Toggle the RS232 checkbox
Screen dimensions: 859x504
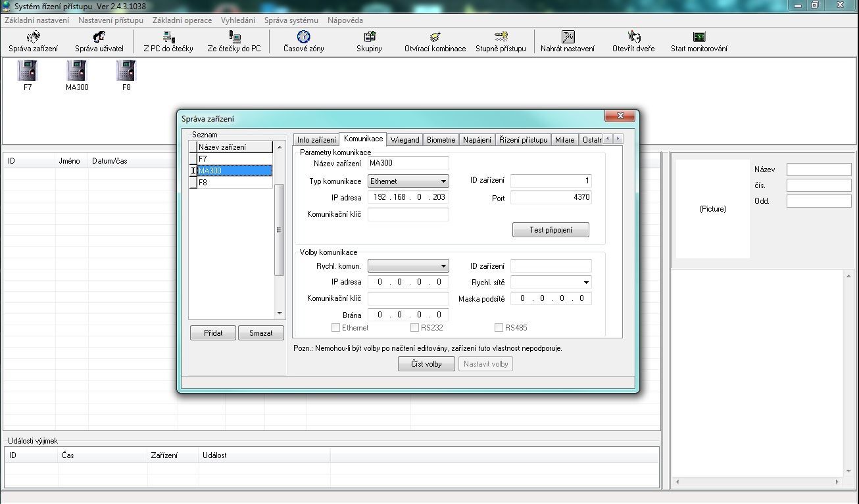pos(415,327)
